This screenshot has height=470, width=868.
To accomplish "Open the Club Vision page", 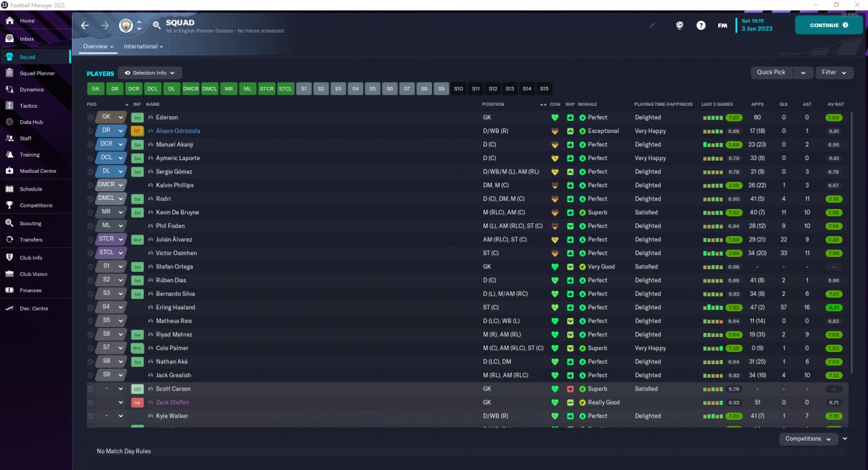I will (x=35, y=274).
